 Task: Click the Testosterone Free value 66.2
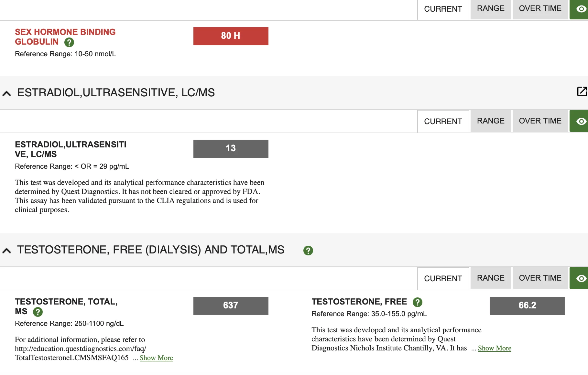(x=527, y=305)
